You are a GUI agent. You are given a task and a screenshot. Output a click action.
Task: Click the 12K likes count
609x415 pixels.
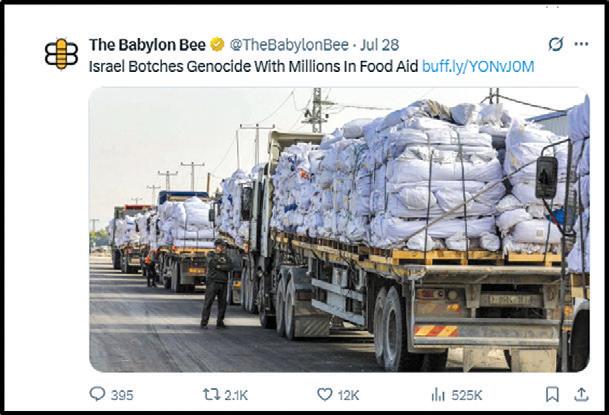tap(348, 395)
